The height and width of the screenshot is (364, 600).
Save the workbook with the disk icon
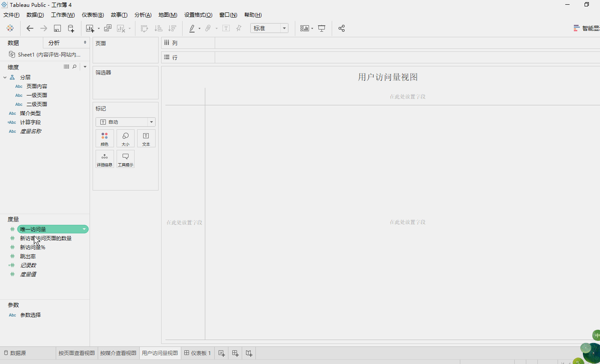pos(57,28)
